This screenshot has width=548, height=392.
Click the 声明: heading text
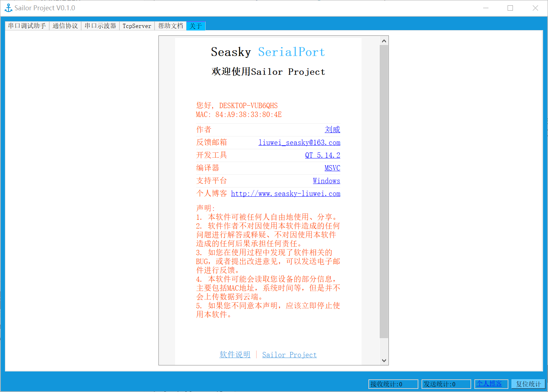tap(206, 208)
